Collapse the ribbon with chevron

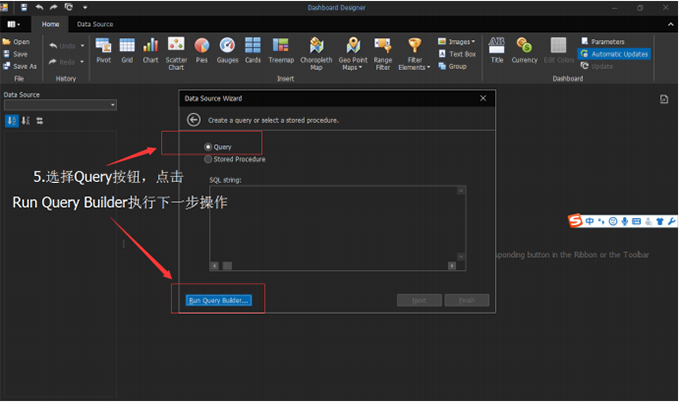(x=671, y=24)
